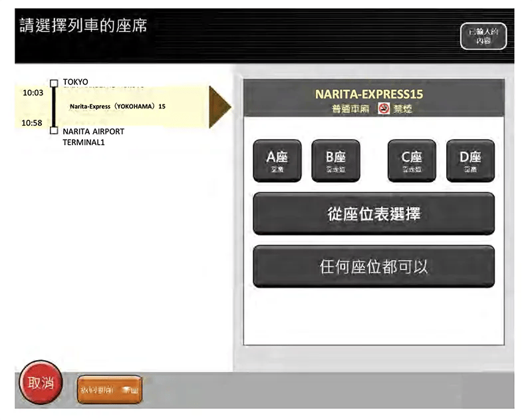532x420 pixels.
Task: Pick the C座 aisle seat button
Action: point(412,160)
